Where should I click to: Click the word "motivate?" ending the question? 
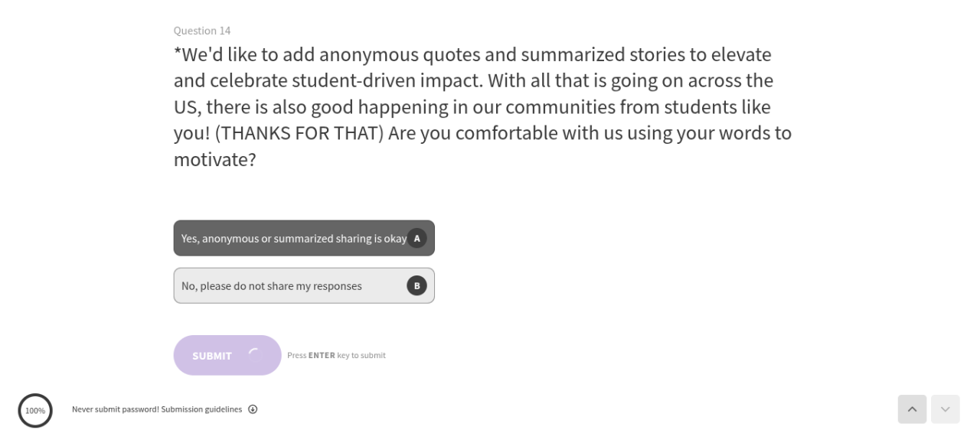coord(214,159)
